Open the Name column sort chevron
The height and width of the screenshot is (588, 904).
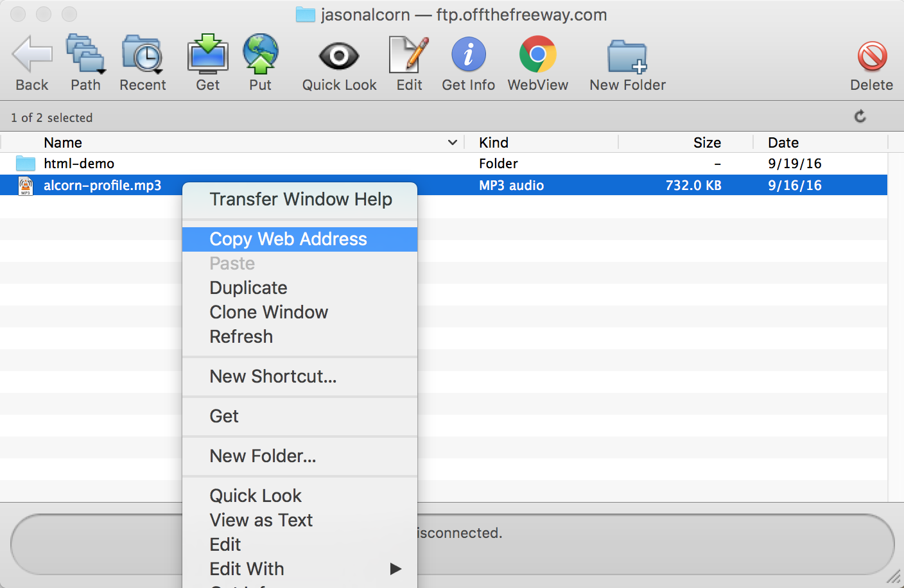coord(453,143)
